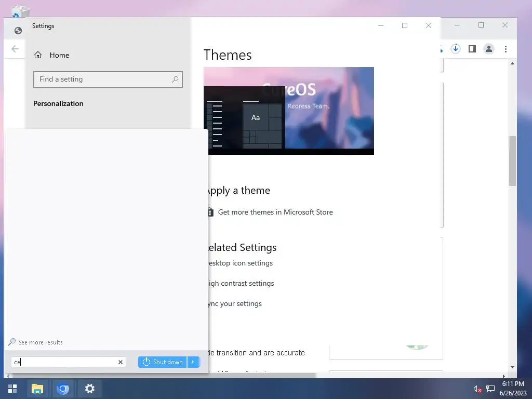This screenshot has width=532, height=399.
Task: Open File Explorer from the taskbar
Action: pos(37,389)
